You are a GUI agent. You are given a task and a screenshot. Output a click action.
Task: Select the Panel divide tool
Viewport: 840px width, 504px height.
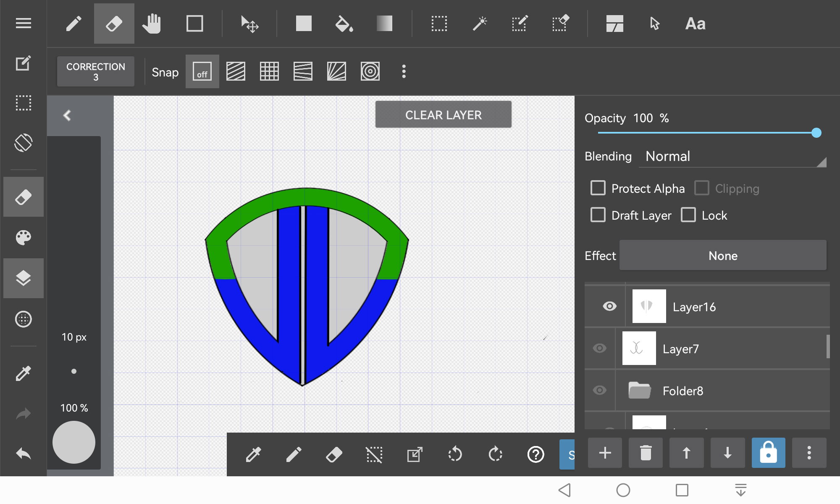614,24
